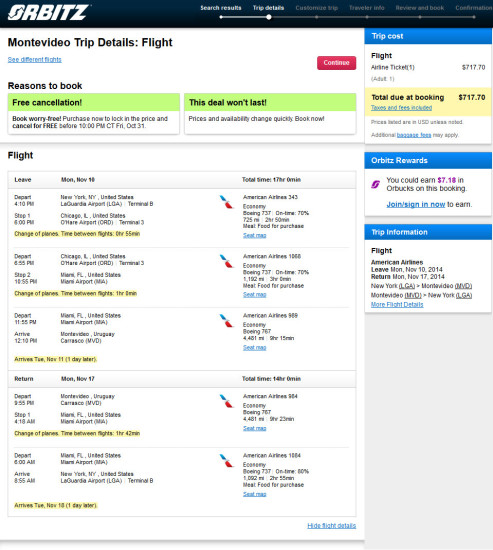Open Seat map for American Airlines 343
The image size is (493, 550).
pos(254,235)
